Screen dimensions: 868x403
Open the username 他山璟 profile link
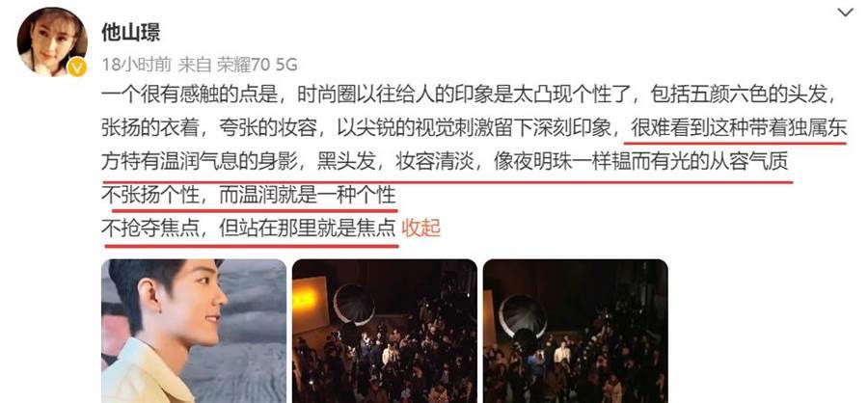tap(130, 33)
